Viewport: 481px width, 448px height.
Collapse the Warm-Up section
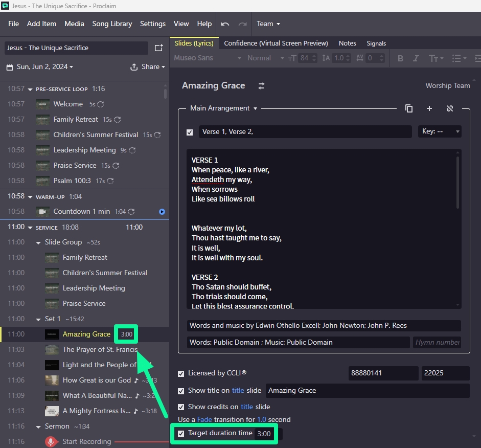[30, 197]
